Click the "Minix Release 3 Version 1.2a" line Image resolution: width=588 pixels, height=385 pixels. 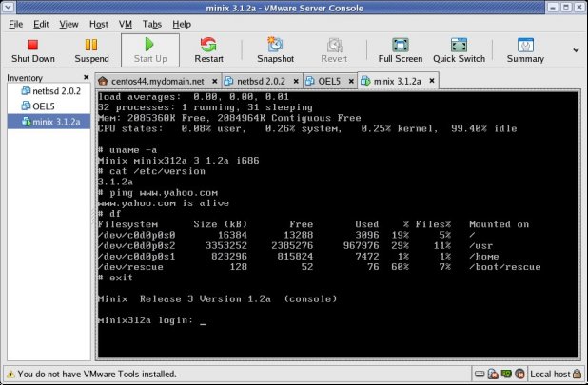pyautogui.click(x=218, y=298)
